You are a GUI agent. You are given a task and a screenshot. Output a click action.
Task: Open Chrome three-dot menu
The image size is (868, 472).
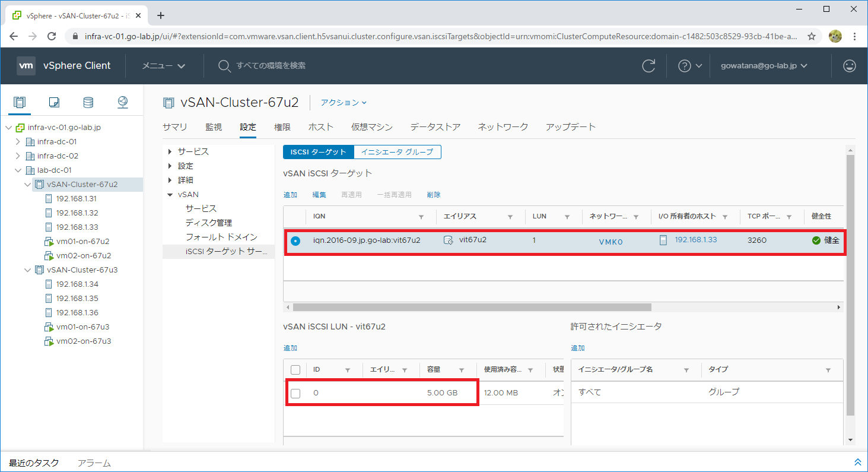tap(854, 36)
